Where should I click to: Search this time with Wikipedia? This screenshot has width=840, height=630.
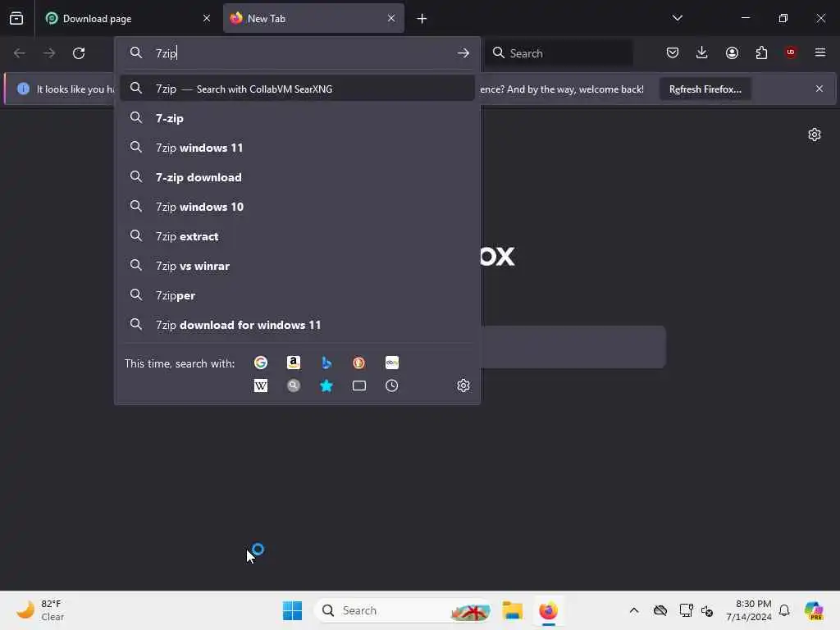(260, 386)
